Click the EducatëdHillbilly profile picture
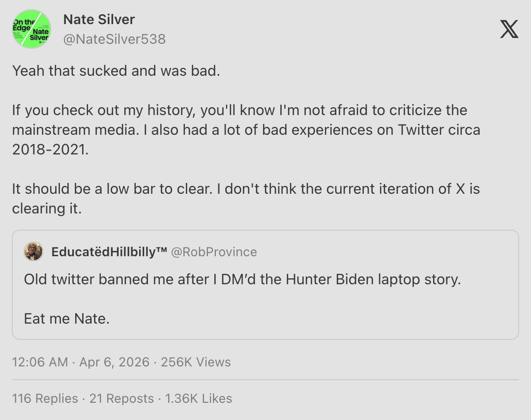This screenshot has width=531, height=420. pyautogui.click(x=33, y=252)
